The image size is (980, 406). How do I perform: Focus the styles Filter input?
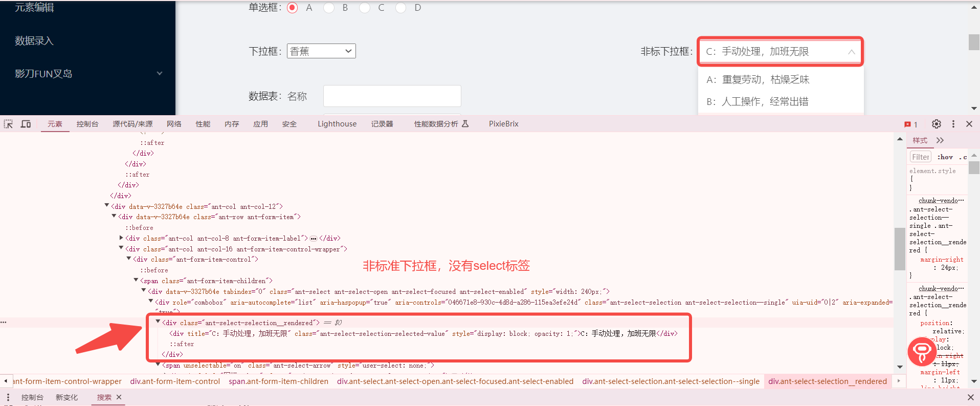[x=921, y=157]
